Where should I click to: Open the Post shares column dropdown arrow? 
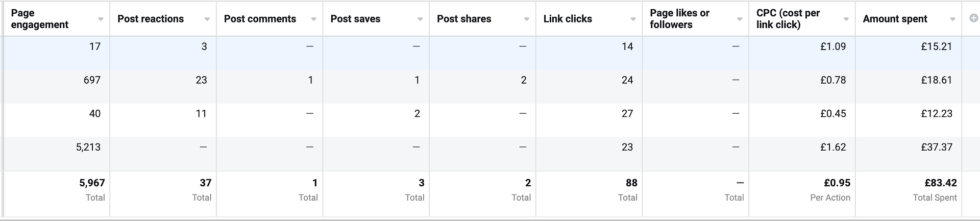[526, 19]
